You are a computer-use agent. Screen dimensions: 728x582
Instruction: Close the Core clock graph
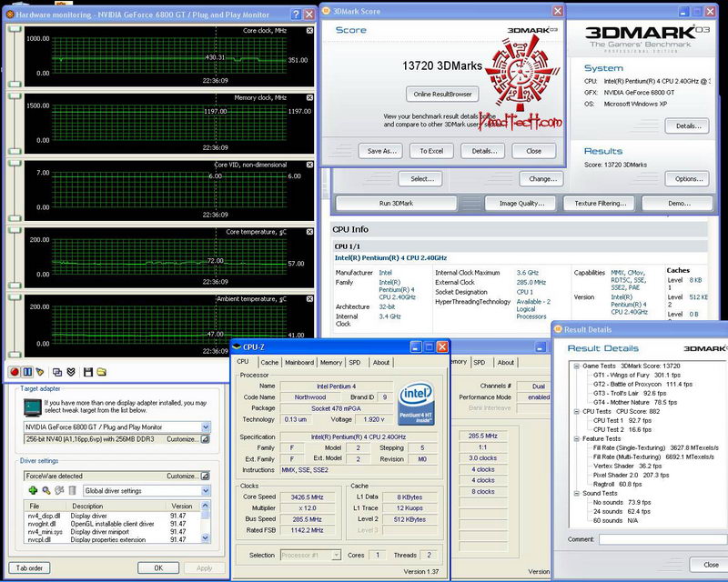[x=309, y=31]
